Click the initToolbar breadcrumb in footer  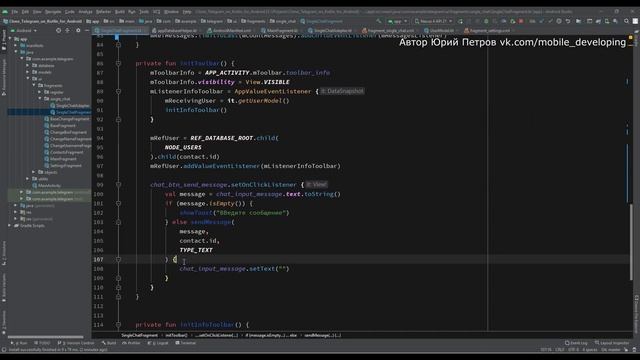coord(176,336)
